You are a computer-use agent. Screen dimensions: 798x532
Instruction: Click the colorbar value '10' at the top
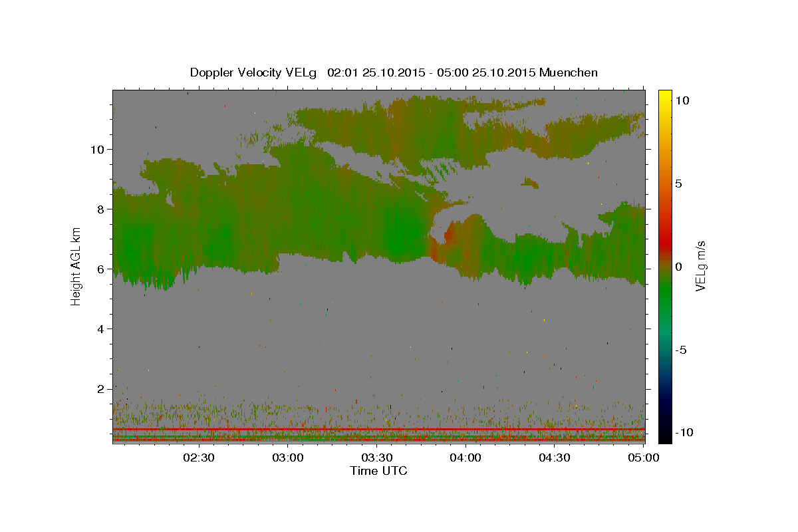tap(682, 100)
